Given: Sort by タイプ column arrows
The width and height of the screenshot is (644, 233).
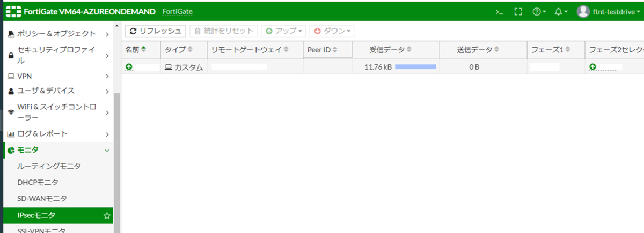Looking at the screenshot, I should tap(189, 50).
